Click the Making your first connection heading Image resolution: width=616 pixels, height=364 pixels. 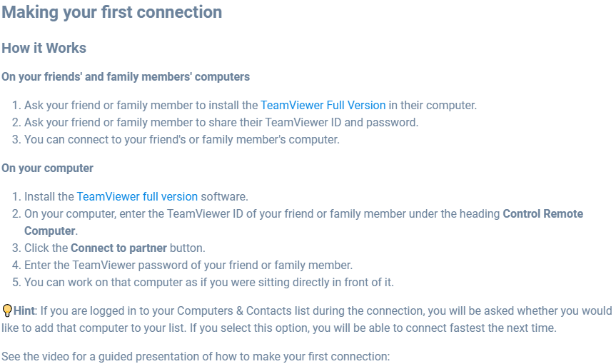pos(112,12)
